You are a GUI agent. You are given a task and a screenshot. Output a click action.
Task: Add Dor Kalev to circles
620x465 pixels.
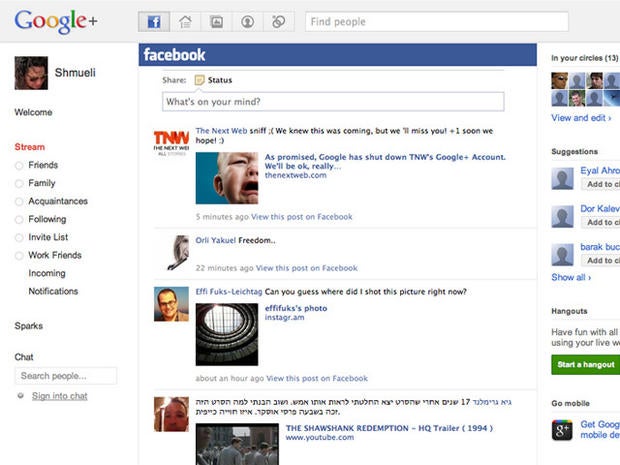pos(600,223)
